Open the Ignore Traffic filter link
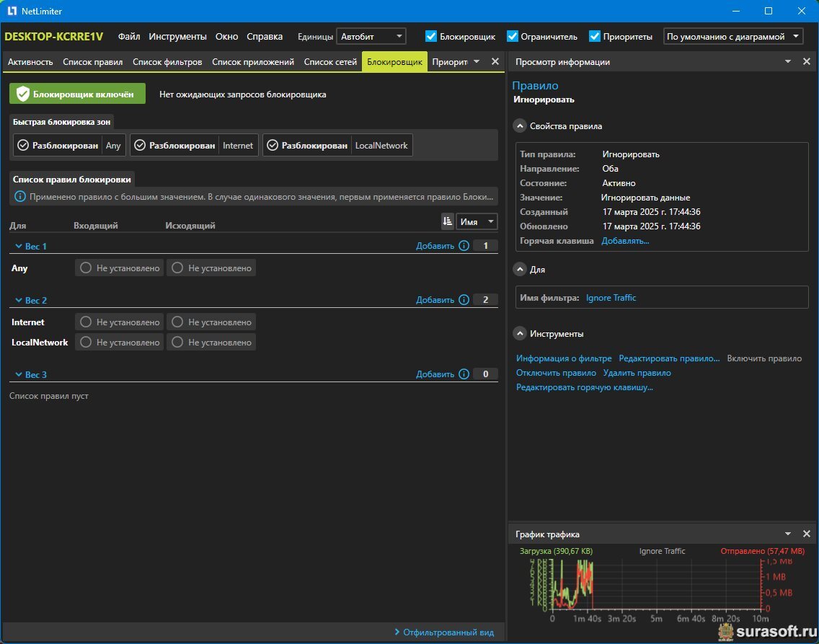The width and height of the screenshot is (819, 644). click(x=611, y=298)
